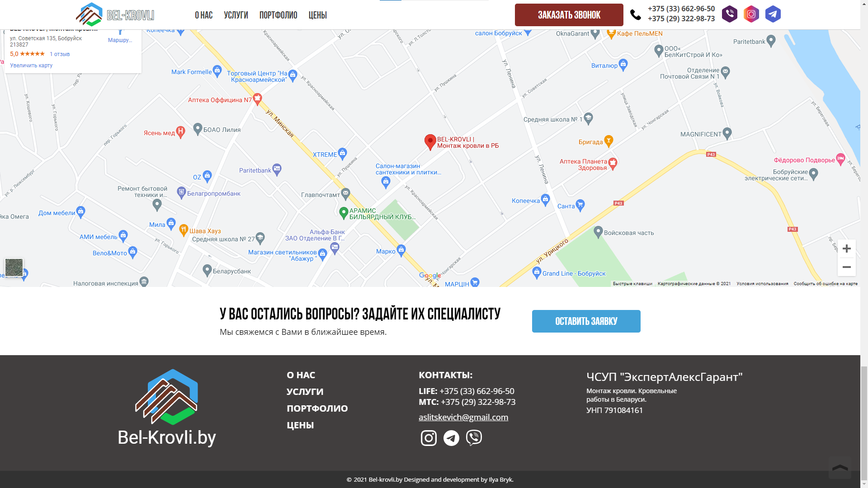
Task: Click Сообщить об ошибке на карте
Action: click(x=826, y=284)
